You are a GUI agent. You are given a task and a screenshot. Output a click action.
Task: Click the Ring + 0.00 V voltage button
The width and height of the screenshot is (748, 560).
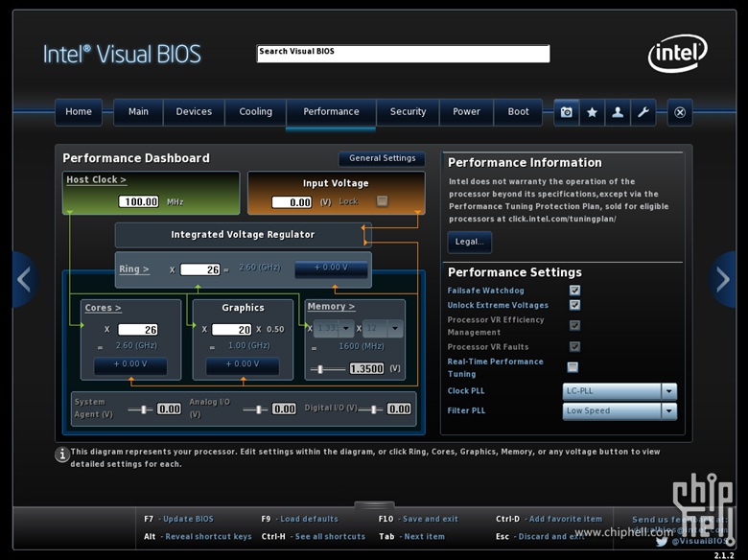click(x=331, y=268)
